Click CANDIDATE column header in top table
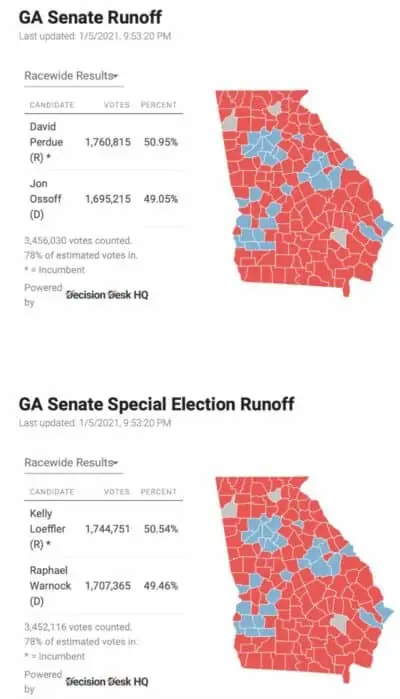Viewport: 400px width, 699px height. click(52, 105)
